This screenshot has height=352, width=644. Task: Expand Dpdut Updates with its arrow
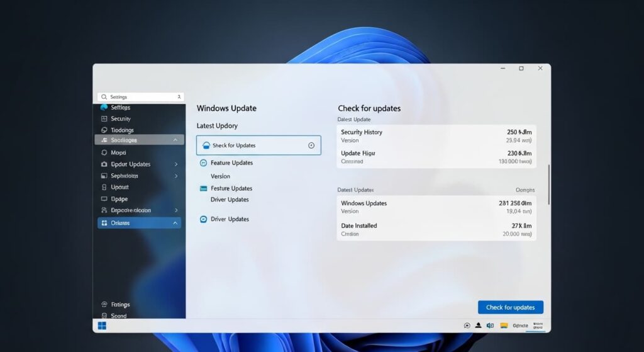(176, 164)
